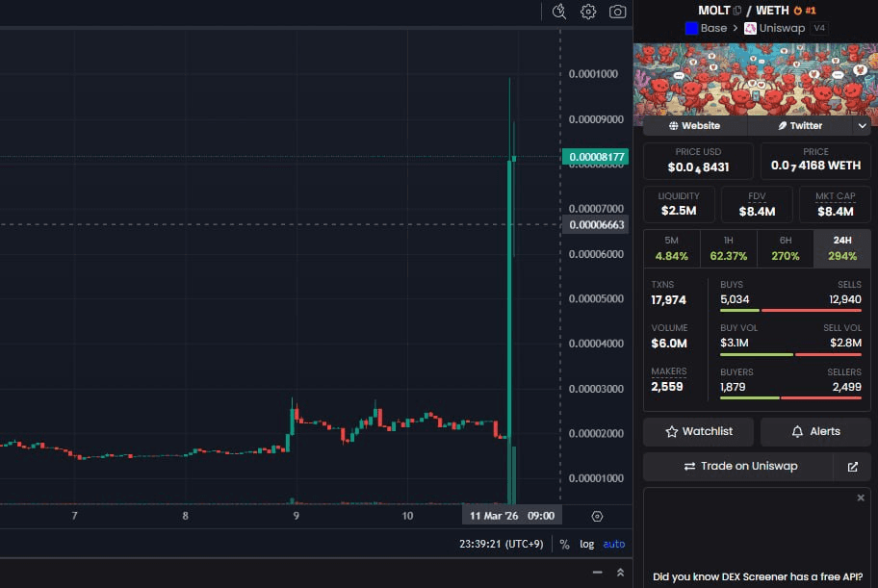
Task: Toggle percent scale on chart
Action: coord(564,545)
